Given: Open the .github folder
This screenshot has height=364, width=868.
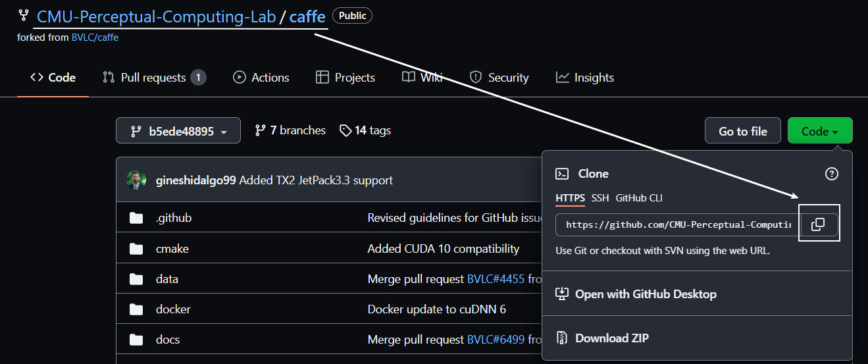Looking at the screenshot, I should click(174, 218).
